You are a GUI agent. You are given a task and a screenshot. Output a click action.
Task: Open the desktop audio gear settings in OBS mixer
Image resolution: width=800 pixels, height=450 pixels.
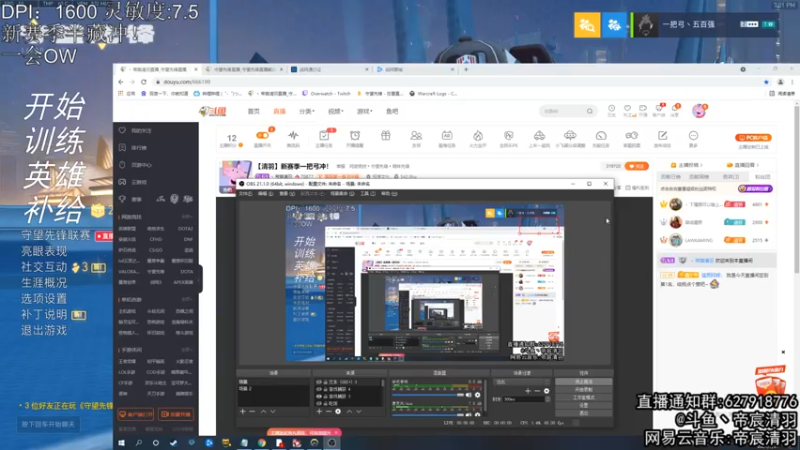478,395
